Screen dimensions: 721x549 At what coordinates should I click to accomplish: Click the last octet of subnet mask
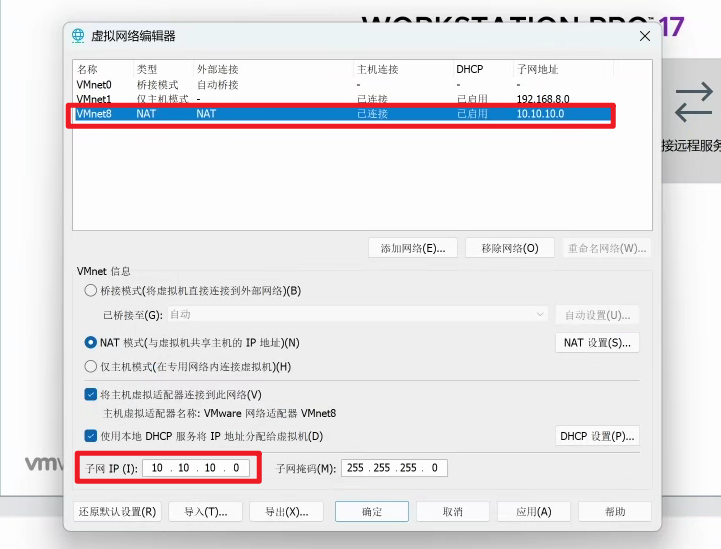pyautogui.click(x=434, y=468)
